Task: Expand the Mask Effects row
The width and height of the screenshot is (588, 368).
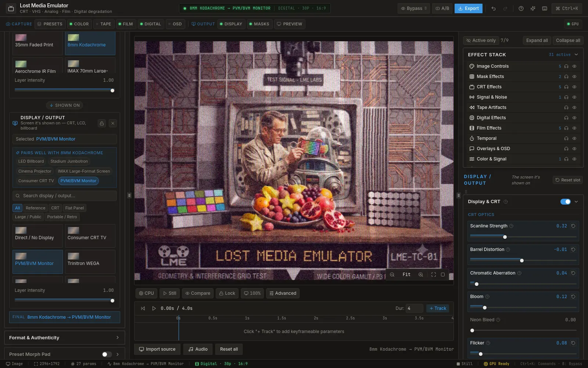Action: [523, 77]
